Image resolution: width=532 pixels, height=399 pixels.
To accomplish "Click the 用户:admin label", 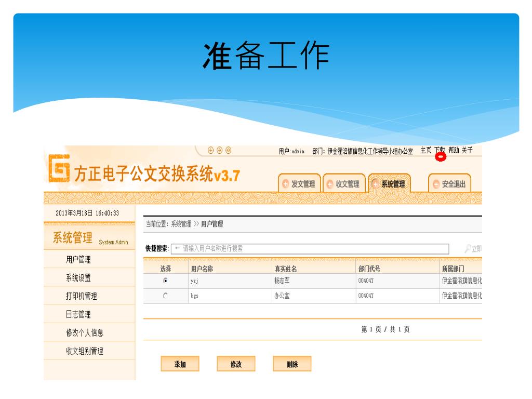I will coord(291,151).
